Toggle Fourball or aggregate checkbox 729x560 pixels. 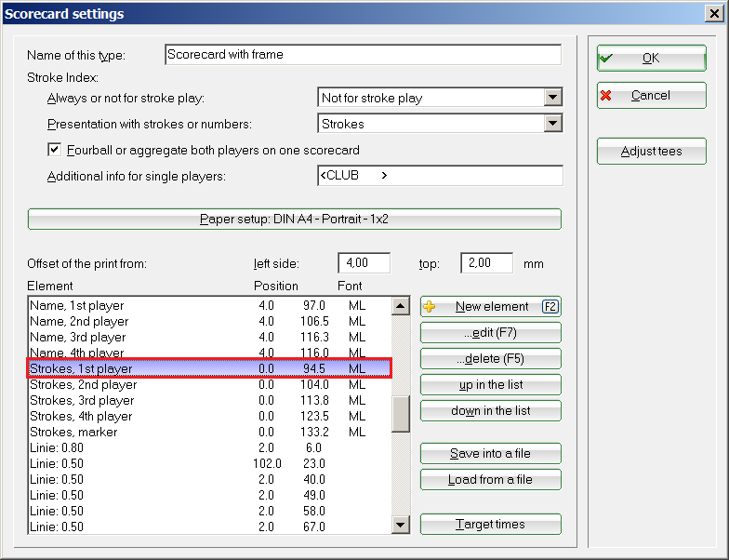(54, 150)
